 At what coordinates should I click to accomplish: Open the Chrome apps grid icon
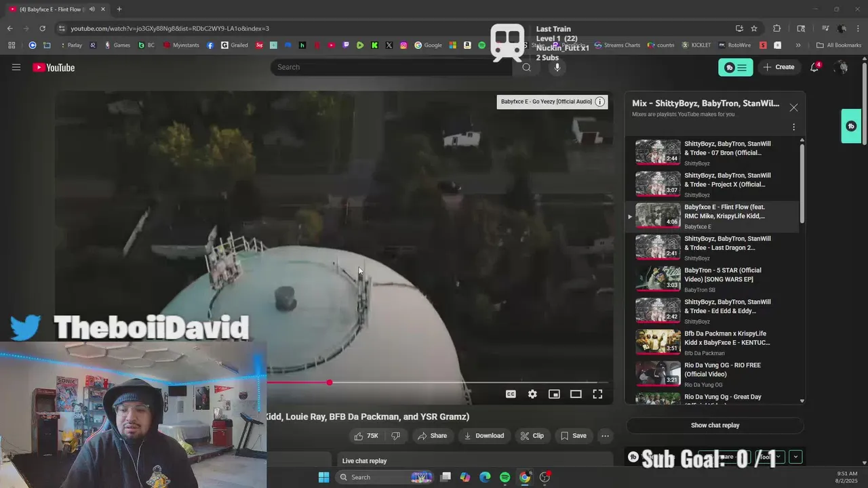click(x=12, y=45)
